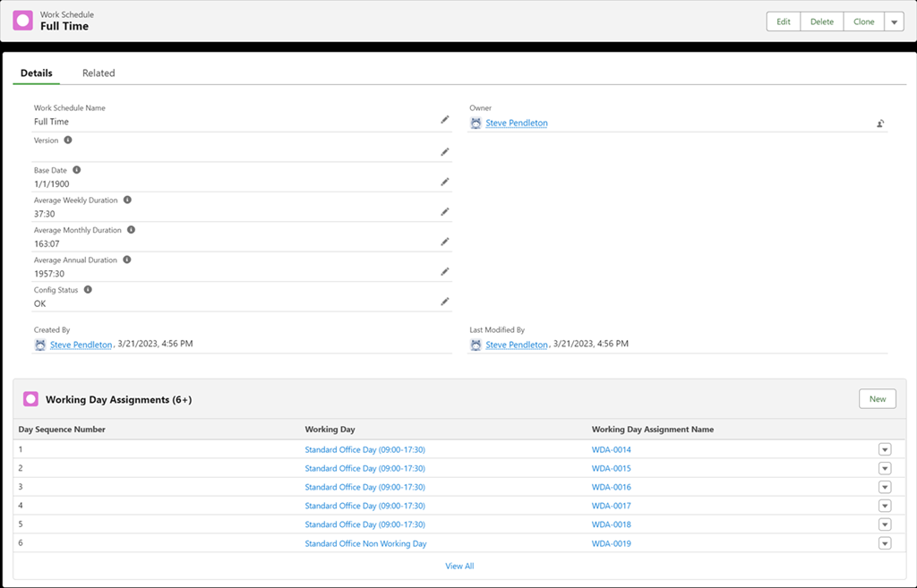Open Steve Pendleton owner link
Screen dimensions: 917x588
pos(516,124)
